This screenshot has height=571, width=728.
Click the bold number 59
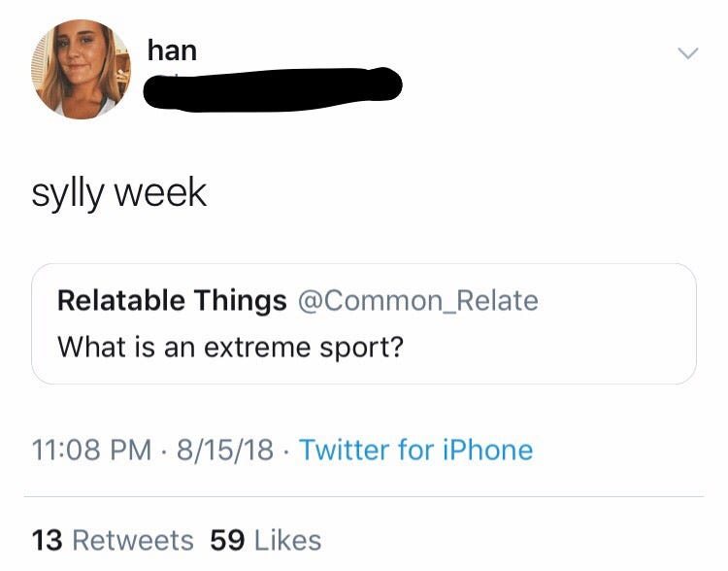coord(227,540)
